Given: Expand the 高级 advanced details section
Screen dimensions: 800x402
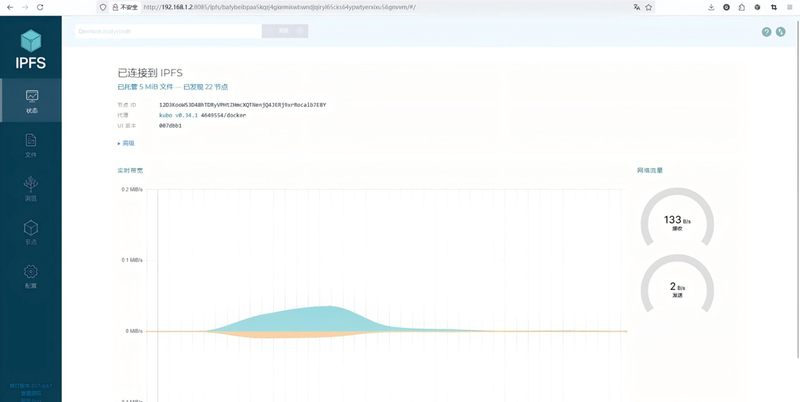Looking at the screenshot, I should click(126, 143).
